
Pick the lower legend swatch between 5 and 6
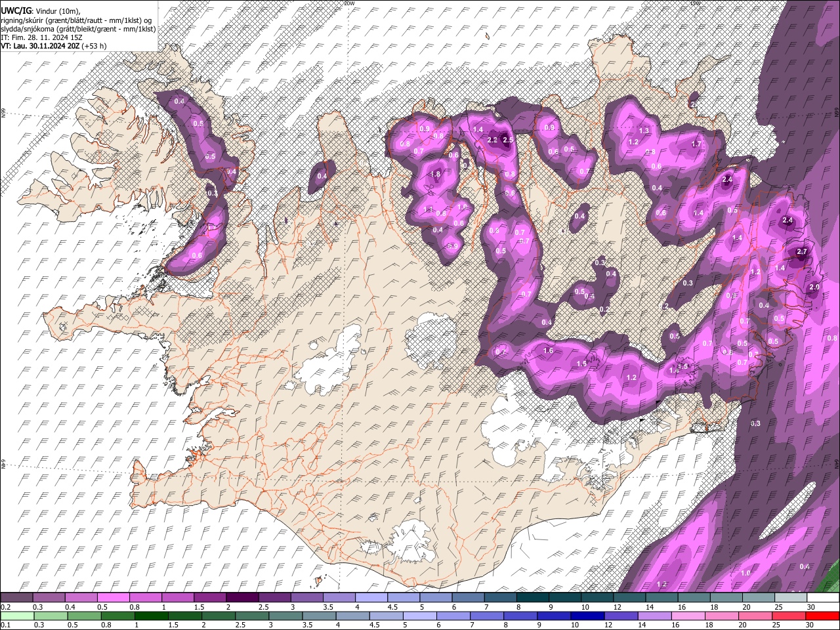point(419,616)
